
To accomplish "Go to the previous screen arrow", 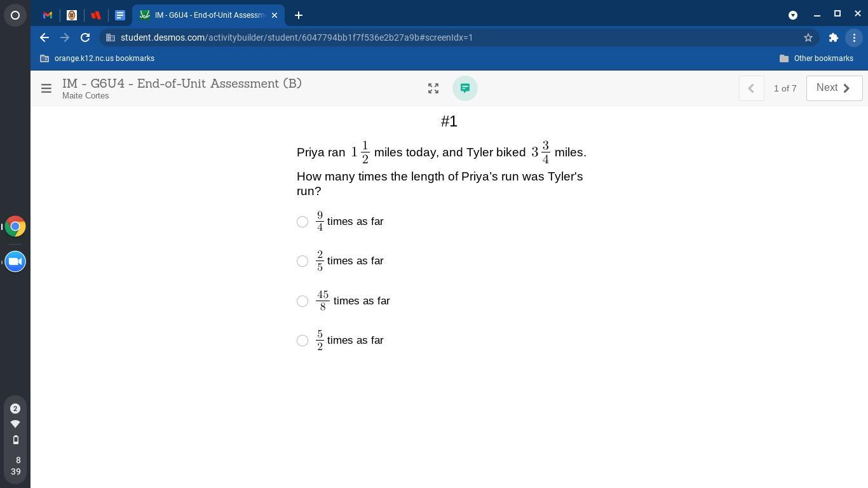I will [x=751, y=88].
